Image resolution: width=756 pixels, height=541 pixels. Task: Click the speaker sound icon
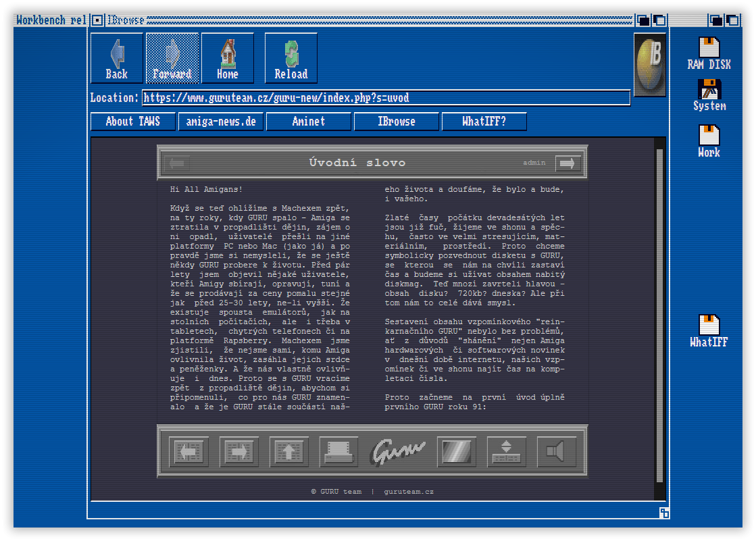pos(557,452)
